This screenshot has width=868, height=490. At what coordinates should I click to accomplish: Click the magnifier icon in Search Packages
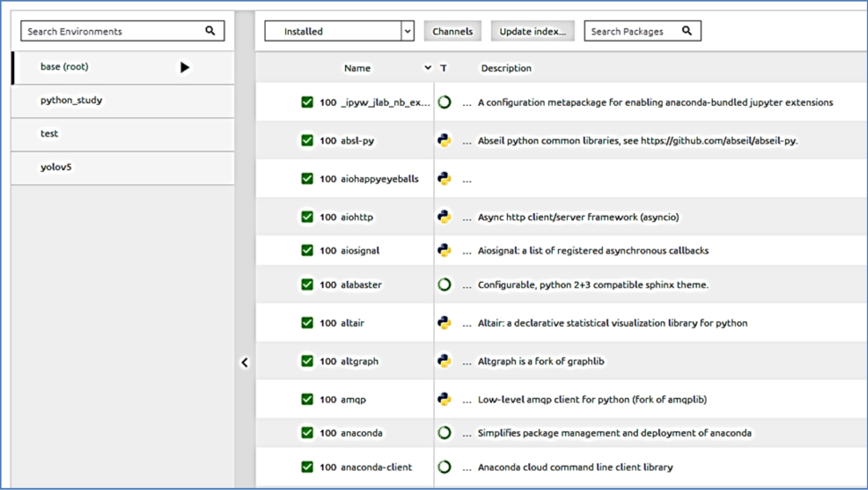click(687, 31)
